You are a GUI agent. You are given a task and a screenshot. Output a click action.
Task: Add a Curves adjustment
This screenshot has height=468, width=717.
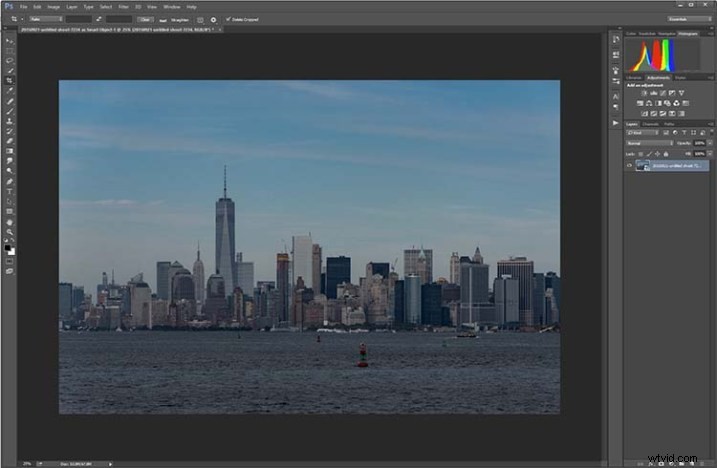click(663, 93)
